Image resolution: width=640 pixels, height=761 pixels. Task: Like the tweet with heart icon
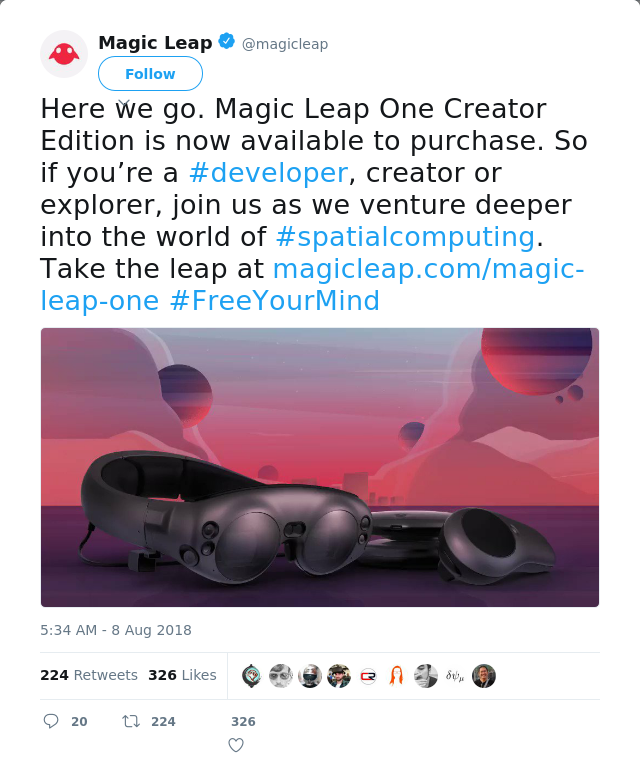236,745
